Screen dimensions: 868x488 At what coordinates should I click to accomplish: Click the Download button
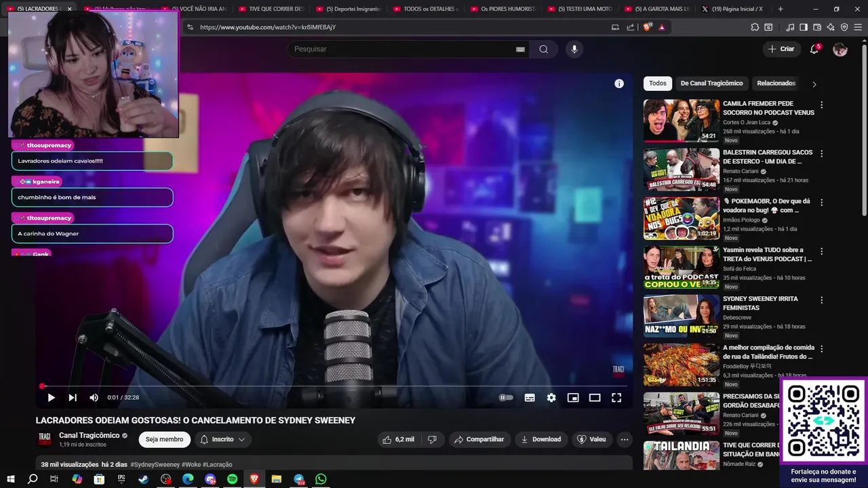point(540,439)
